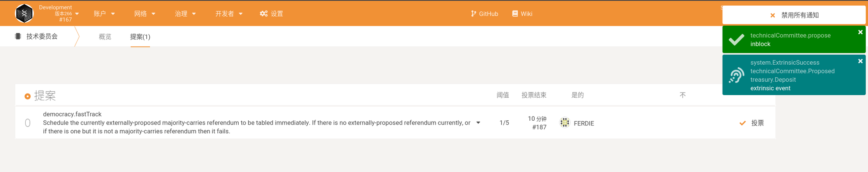The image size is (868, 172).
Task: Expand the democracy.fastTrack proposal details
Action: 478,123
